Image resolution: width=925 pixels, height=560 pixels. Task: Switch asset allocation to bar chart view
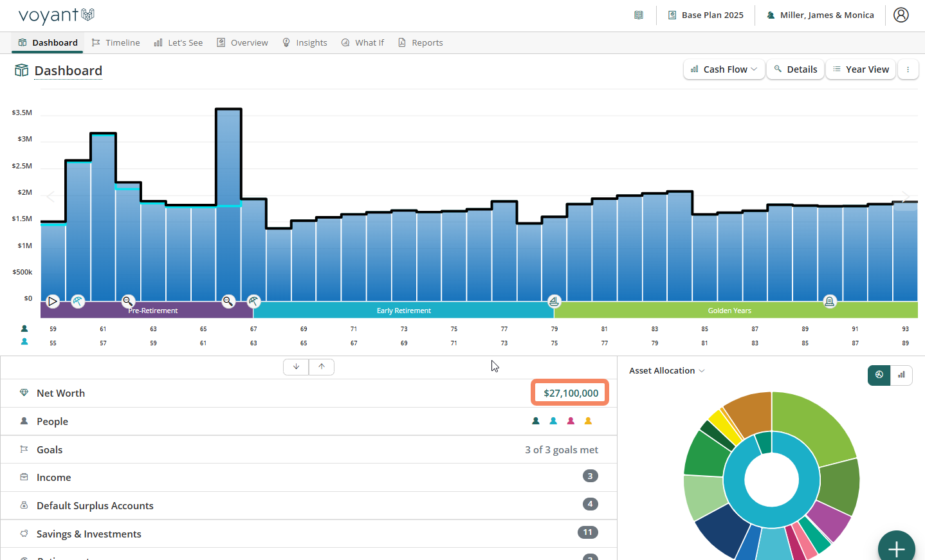(901, 375)
